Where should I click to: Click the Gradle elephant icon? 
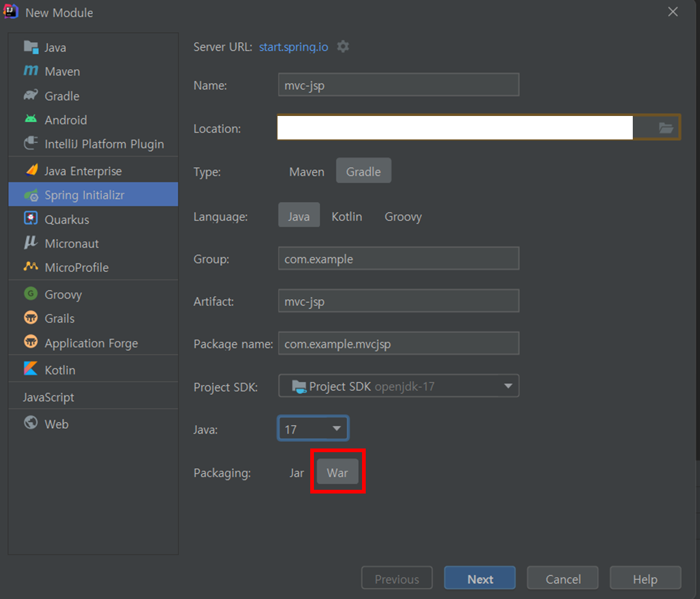(31, 95)
